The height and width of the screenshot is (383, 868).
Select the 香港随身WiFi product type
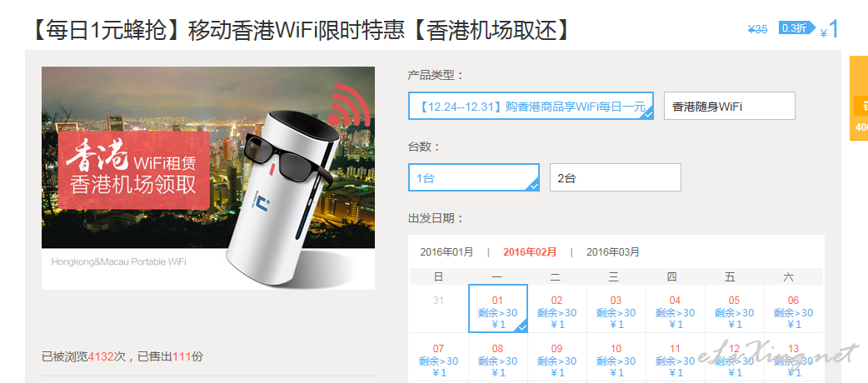[x=730, y=106]
